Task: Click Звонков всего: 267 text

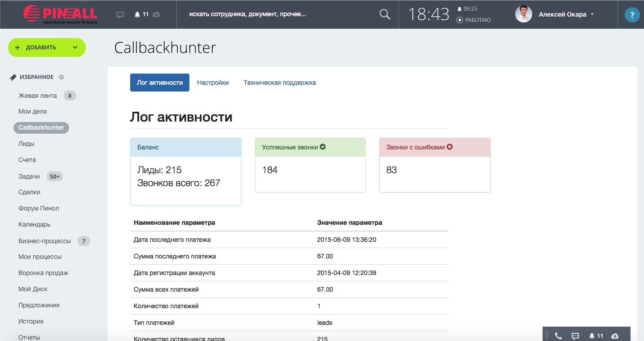Action: pos(179,183)
